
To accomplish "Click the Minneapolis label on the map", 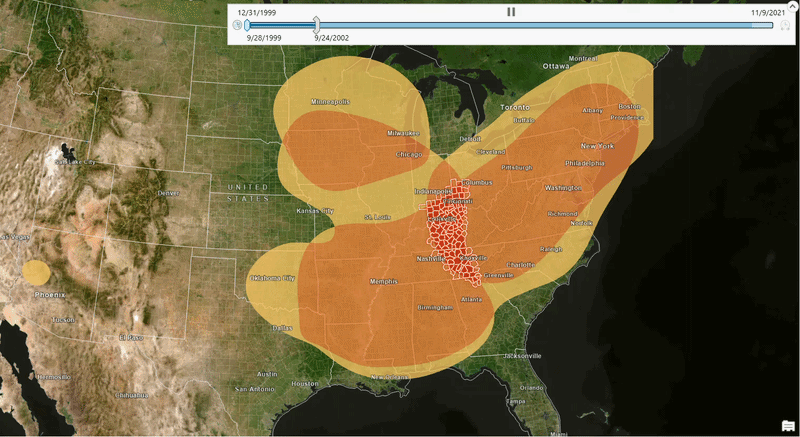I will [330, 102].
